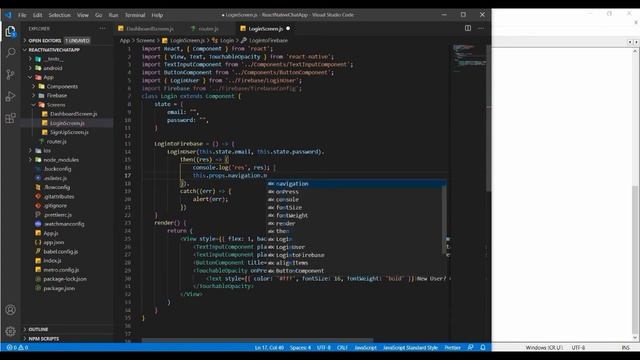Click the status bar feedback icon
The width and height of the screenshot is (640, 360).
pos(471,347)
